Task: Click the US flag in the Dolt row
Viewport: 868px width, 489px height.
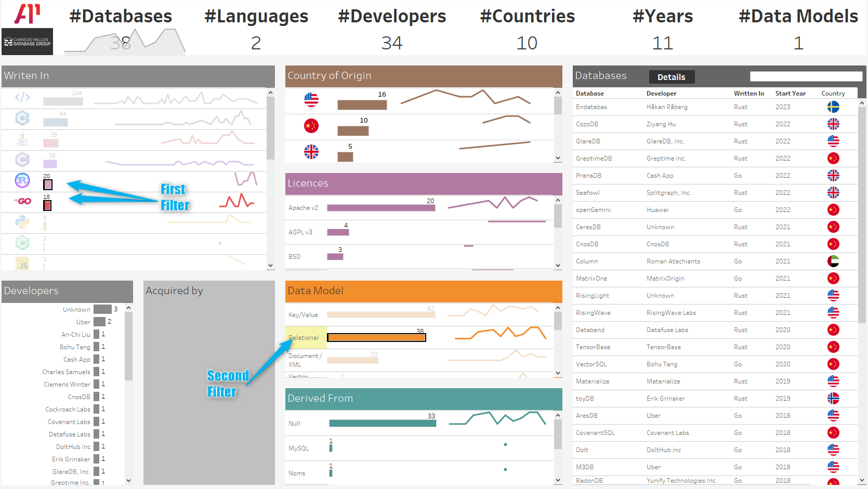Action: coord(833,450)
